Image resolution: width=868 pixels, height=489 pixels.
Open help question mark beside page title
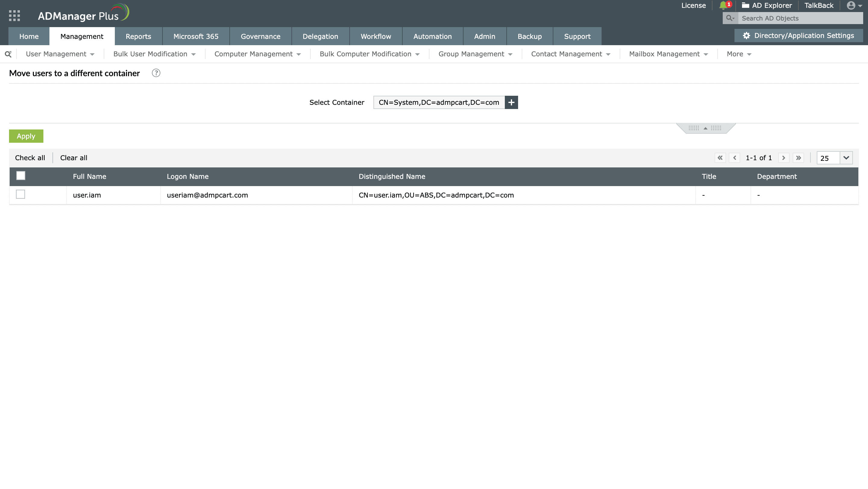[156, 73]
